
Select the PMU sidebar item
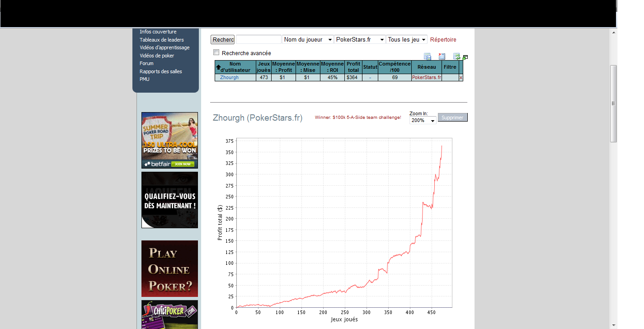[x=145, y=79]
